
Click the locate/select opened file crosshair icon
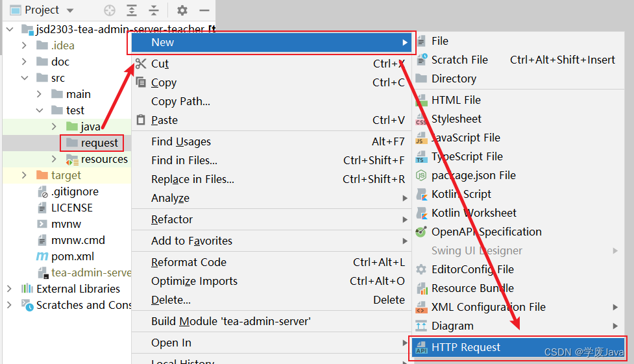click(110, 10)
